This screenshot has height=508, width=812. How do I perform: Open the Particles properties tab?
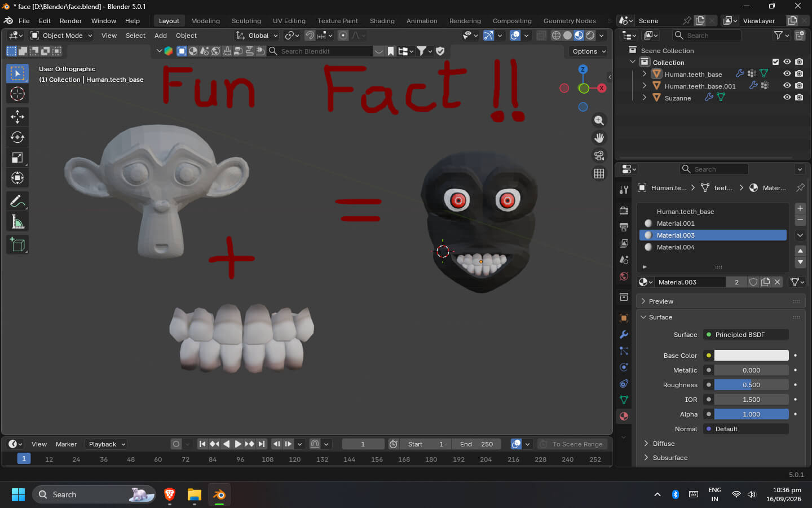[x=624, y=351]
